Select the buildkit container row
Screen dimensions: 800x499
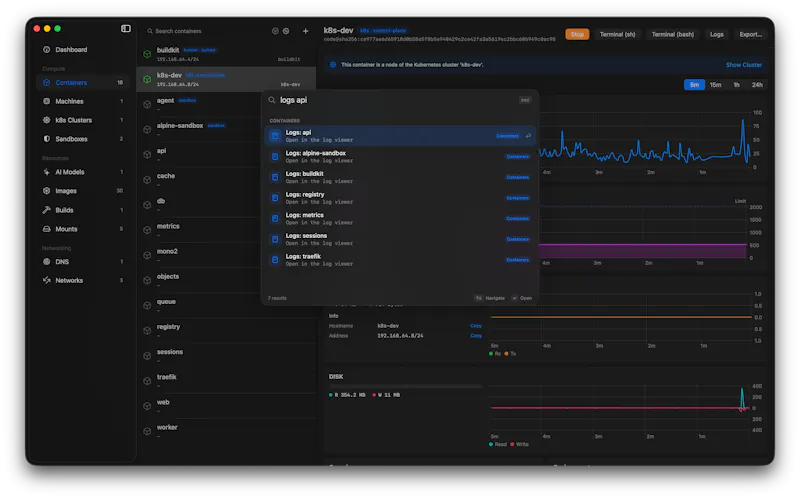tap(226, 54)
